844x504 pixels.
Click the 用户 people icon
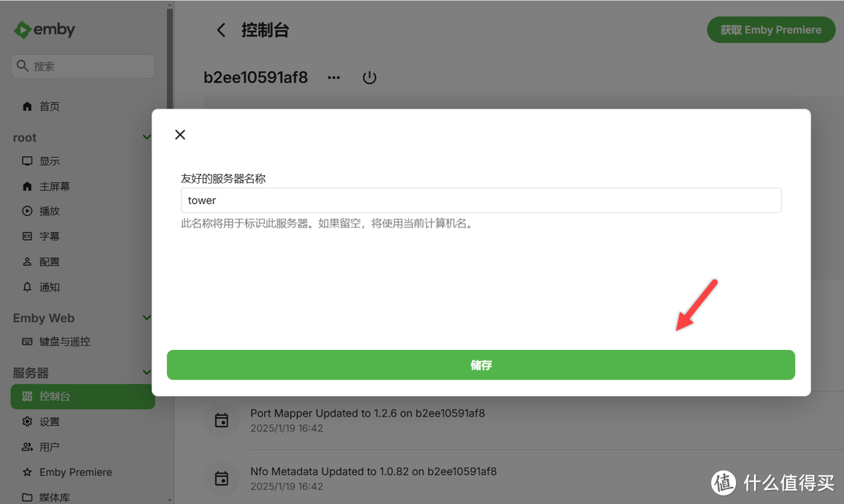pyautogui.click(x=27, y=447)
